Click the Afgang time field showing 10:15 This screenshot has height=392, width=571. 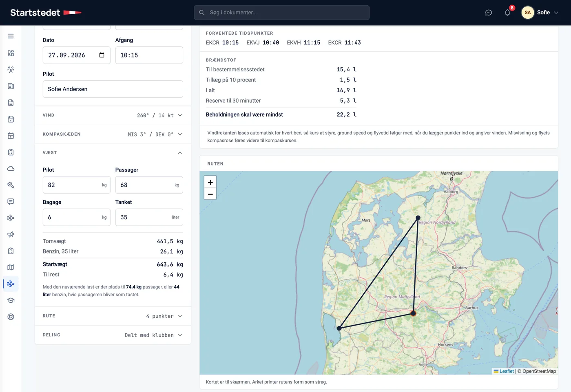[149, 55]
